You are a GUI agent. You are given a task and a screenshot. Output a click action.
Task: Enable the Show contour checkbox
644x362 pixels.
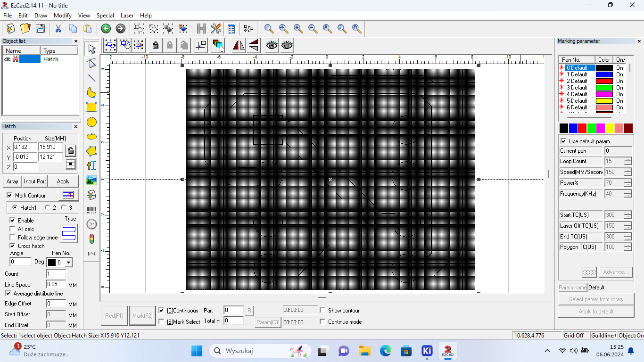point(322,310)
